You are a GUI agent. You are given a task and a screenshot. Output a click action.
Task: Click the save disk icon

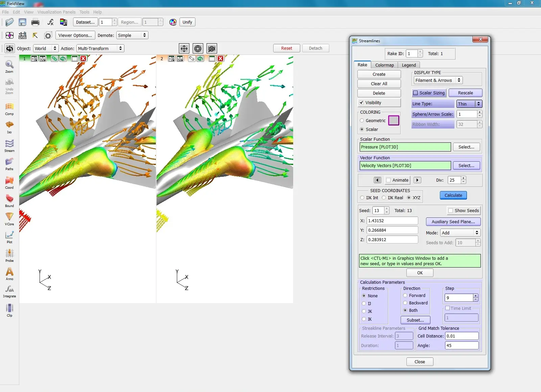tap(22, 22)
